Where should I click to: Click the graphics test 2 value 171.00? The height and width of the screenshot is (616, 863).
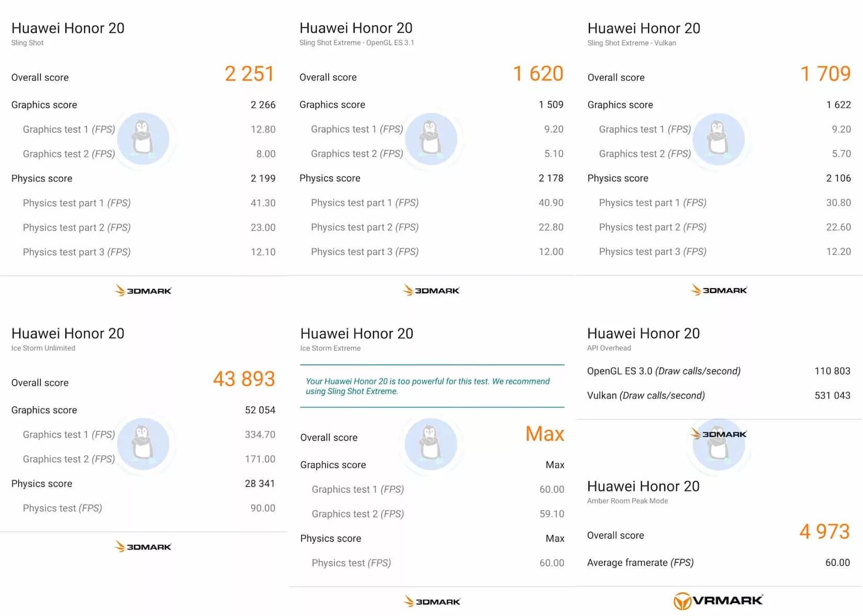[x=260, y=459]
